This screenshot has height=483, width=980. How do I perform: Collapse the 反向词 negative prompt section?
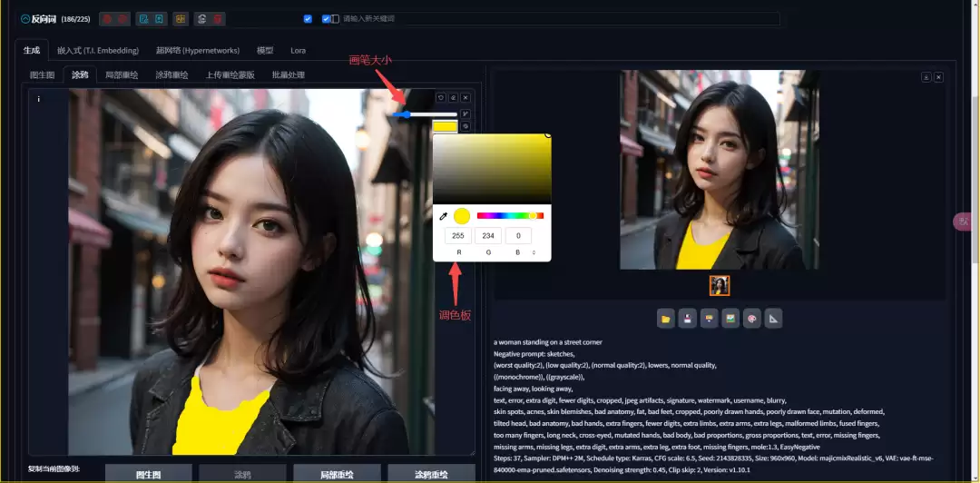point(25,19)
